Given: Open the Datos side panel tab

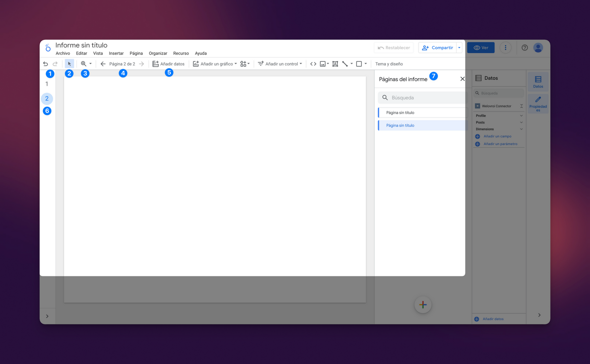Looking at the screenshot, I should point(538,82).
